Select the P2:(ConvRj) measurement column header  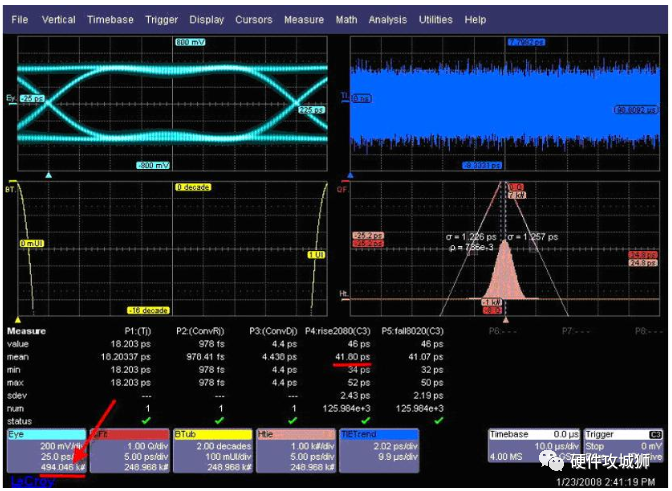[x=200, y=331]
